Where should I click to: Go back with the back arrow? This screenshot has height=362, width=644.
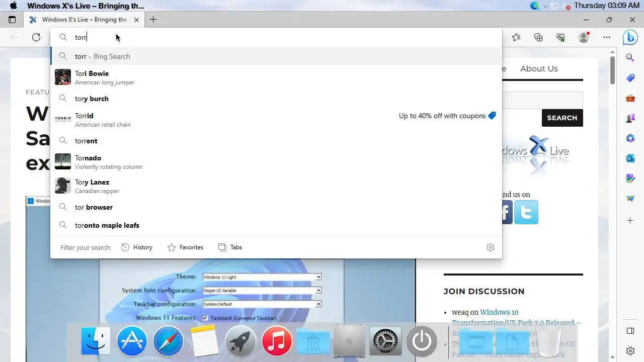(x=14, y=37)
